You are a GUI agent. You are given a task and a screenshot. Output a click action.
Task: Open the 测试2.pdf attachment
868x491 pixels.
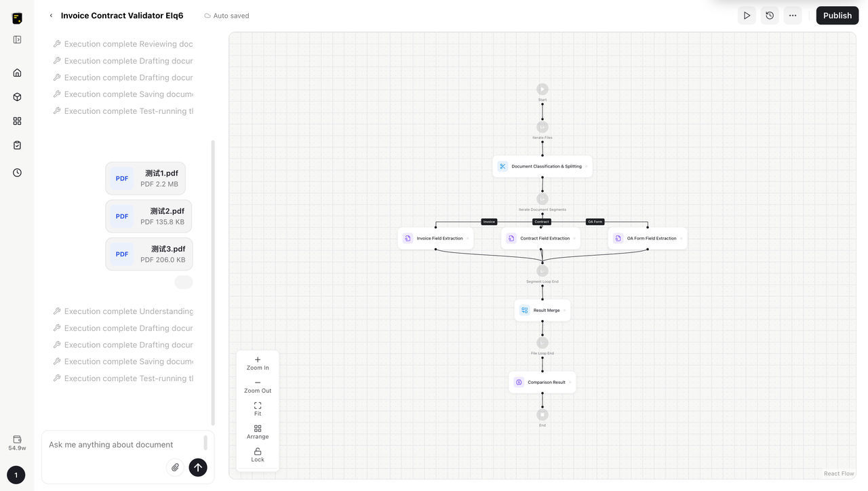pyautogui.click(x=149, y=216)
